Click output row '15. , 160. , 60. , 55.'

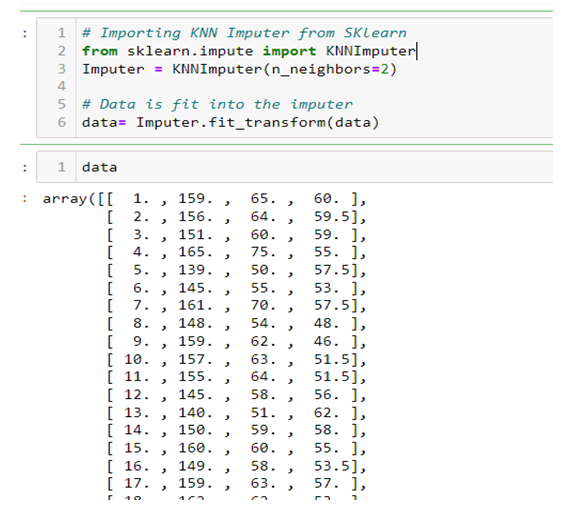[236, 448]
